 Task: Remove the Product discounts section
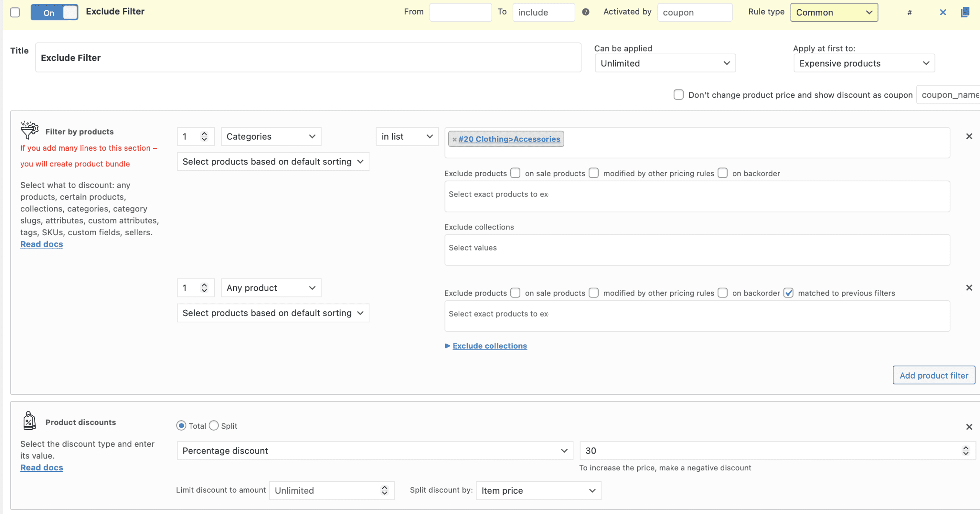tap(969, 426)
